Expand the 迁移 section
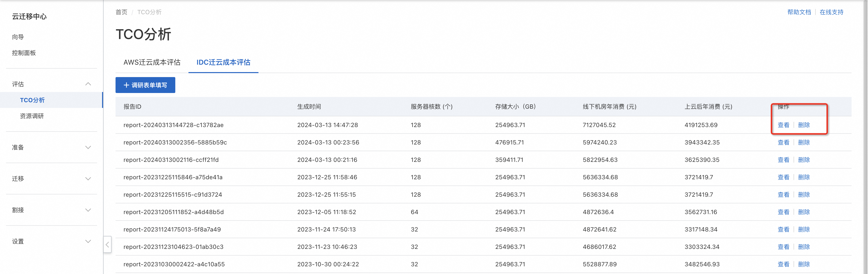868x274 pixels. tap(88, 179)
